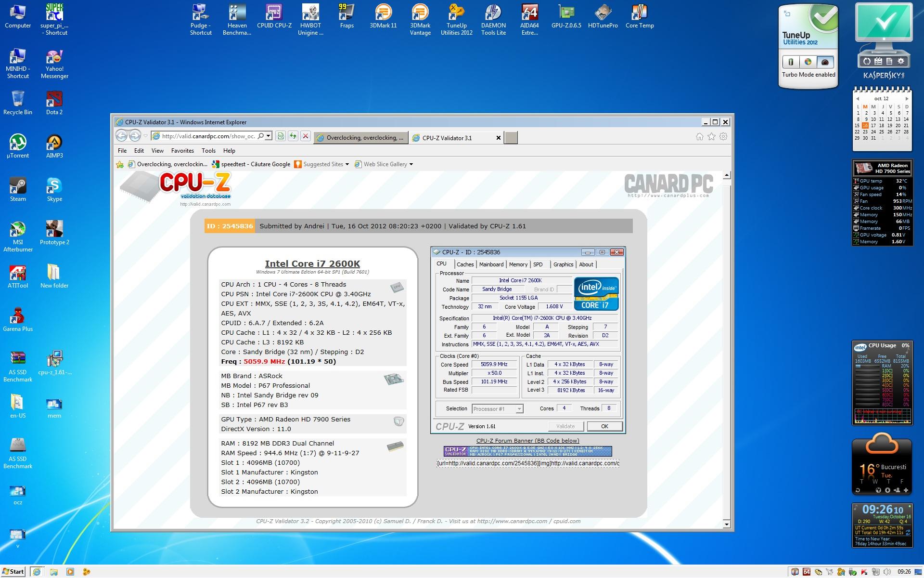Open HDTunePro desktop shortcut
Screen dimensions: 924x578
[603, 16]
